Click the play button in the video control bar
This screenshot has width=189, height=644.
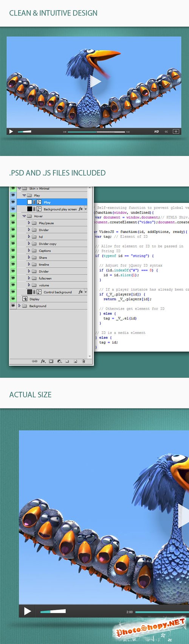point(11,131)
